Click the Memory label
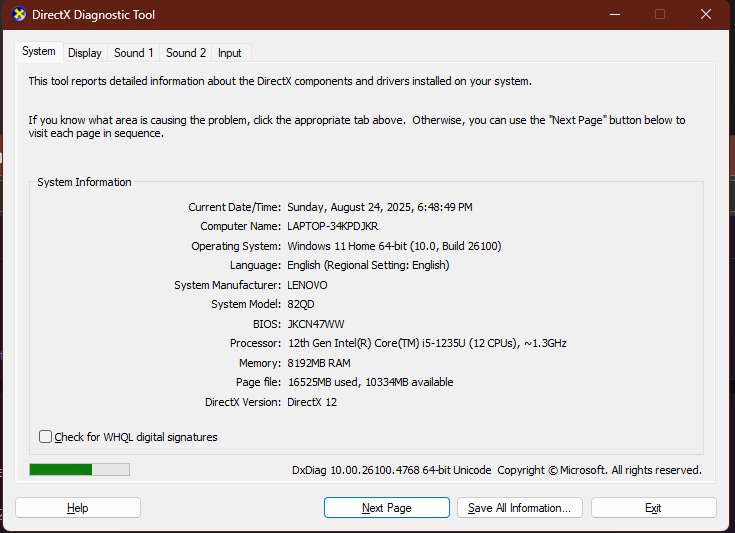 260,363
